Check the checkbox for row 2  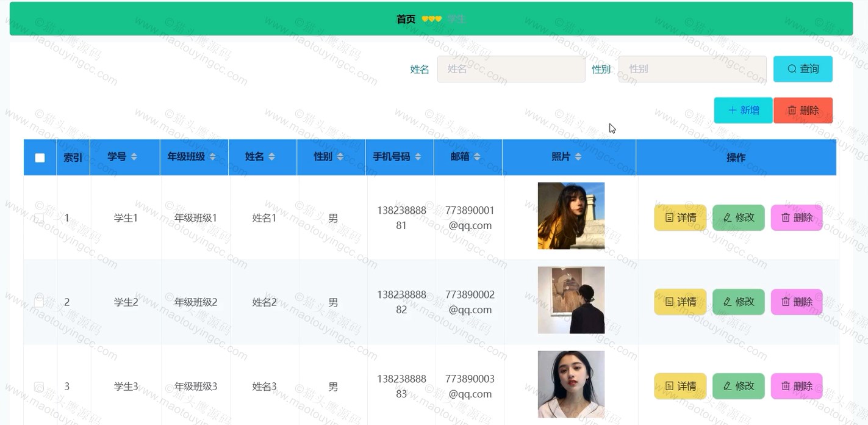point(39,302)
